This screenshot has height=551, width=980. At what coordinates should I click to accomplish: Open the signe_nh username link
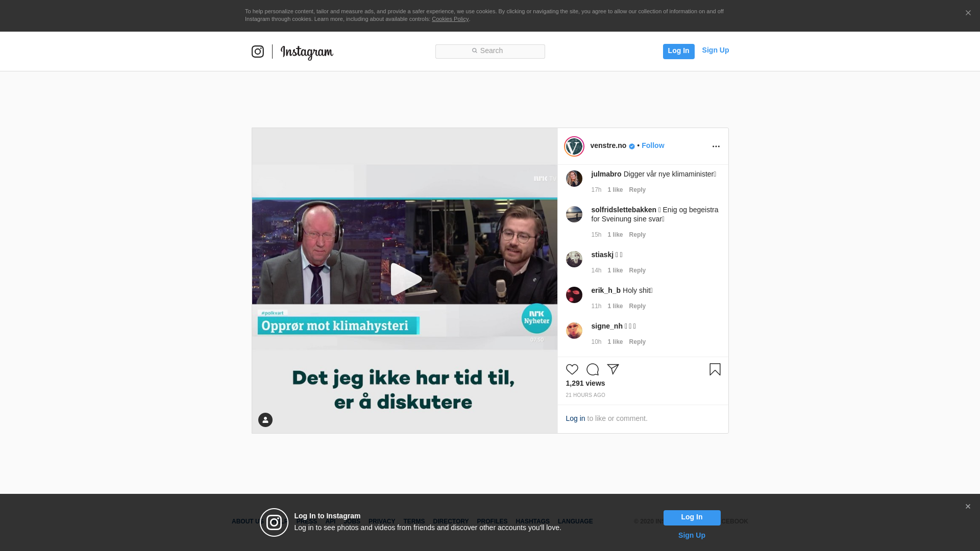607,326
